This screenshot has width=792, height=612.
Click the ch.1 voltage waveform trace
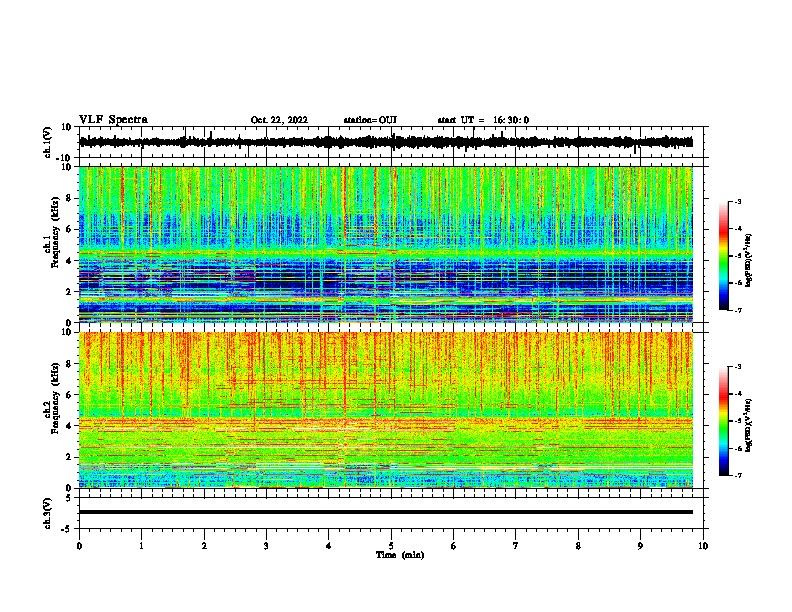pos(386,142)
